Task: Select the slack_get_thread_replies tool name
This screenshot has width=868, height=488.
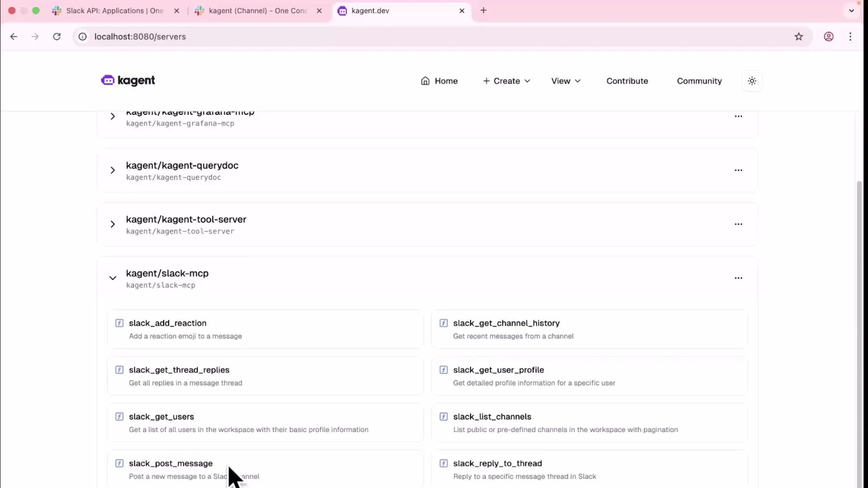Action: tap(179, 370)
